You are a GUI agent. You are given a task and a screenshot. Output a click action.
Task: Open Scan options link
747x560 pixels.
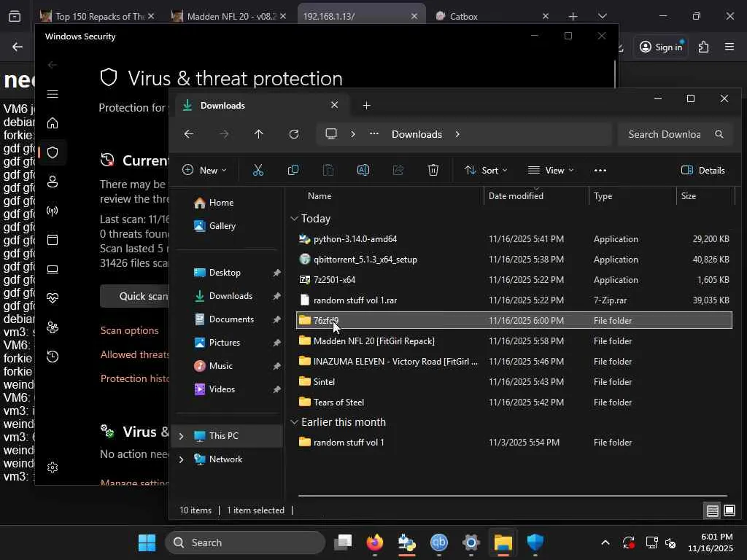tap(130, 330)
